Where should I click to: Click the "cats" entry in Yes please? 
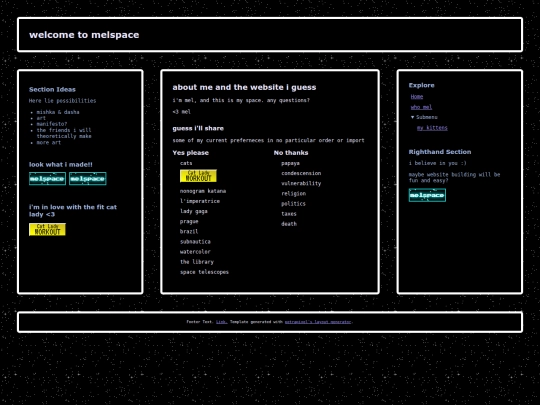pos(186,163)
